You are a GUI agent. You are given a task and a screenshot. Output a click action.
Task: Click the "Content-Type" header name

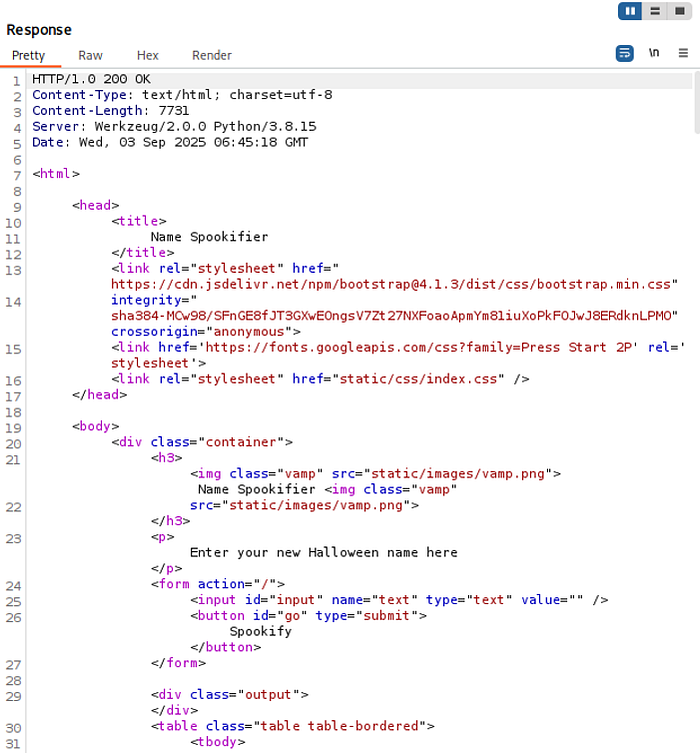click(79, 95)
